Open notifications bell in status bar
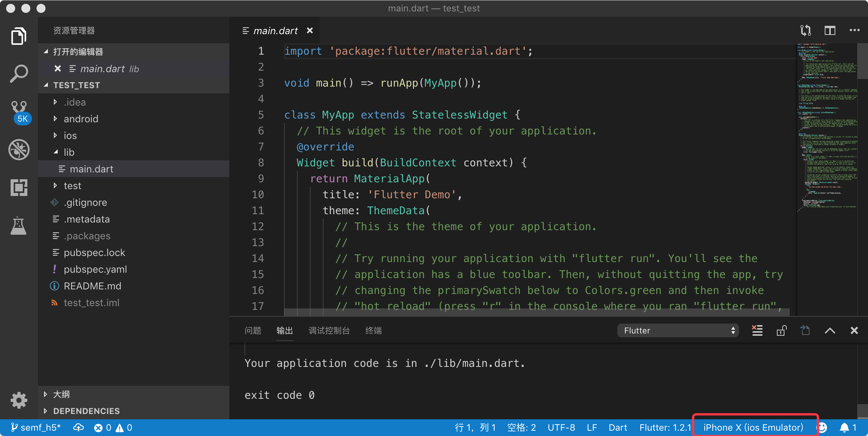The width and height of the screenshot is (868, 436). pyautogui.click(x=848, y=428)
